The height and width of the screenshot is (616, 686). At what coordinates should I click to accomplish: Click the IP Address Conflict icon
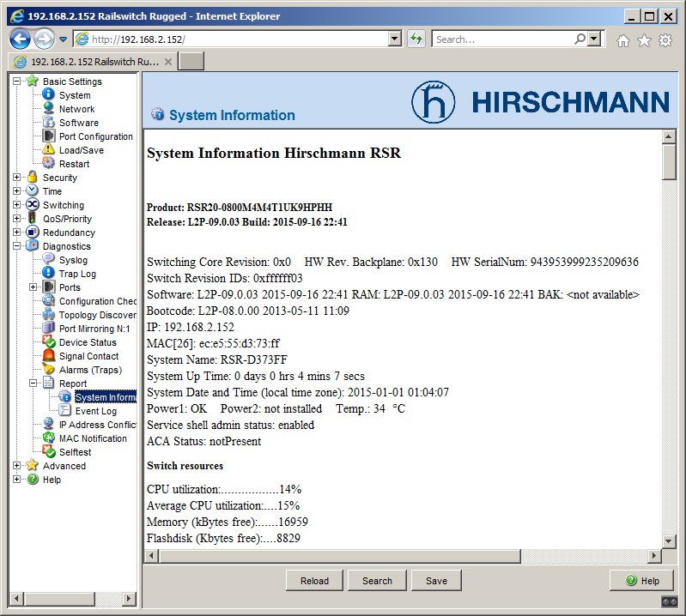tap(48, 424)
